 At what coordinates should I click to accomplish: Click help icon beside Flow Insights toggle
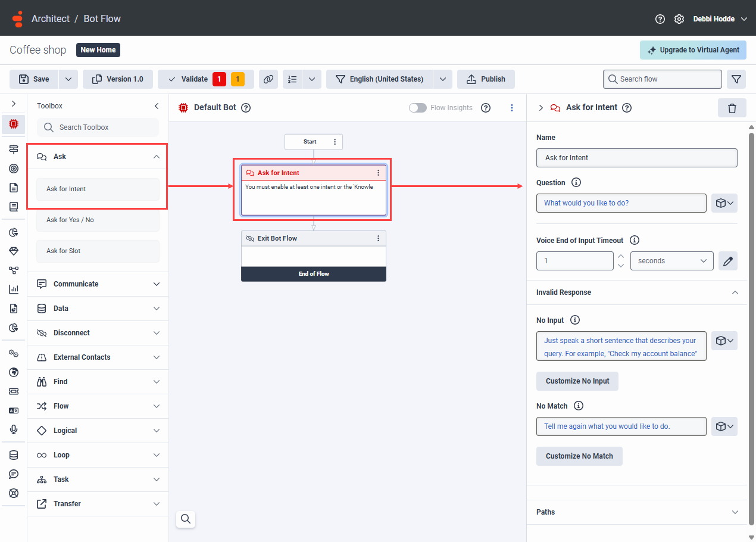tap(486, 108)
